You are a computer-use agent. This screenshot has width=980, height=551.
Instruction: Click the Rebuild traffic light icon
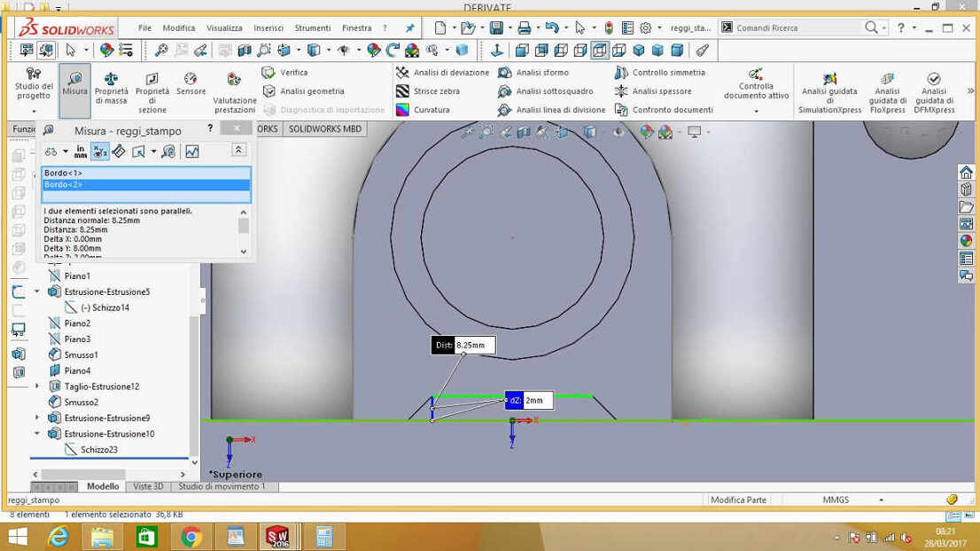pos(608,27)
